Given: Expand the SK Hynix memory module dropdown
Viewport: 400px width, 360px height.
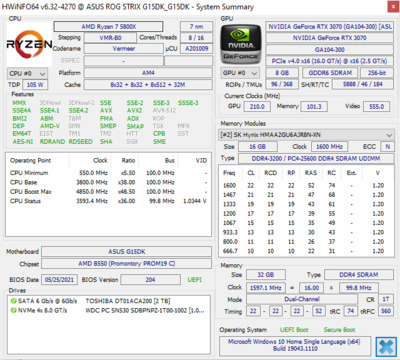Looking at the screenshot, I should [x=306, y=135].
